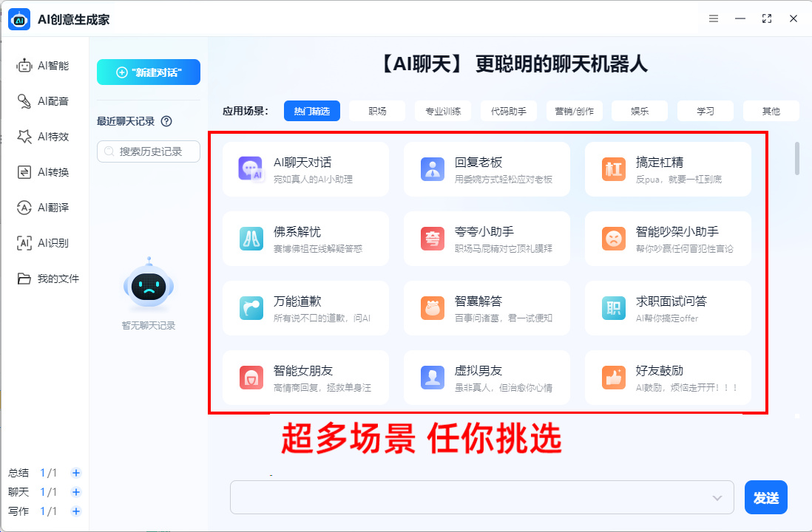Click the AI创意生成家 app logo
The width and height of the screenshot is (812, 532).
(x=19, y=20)
